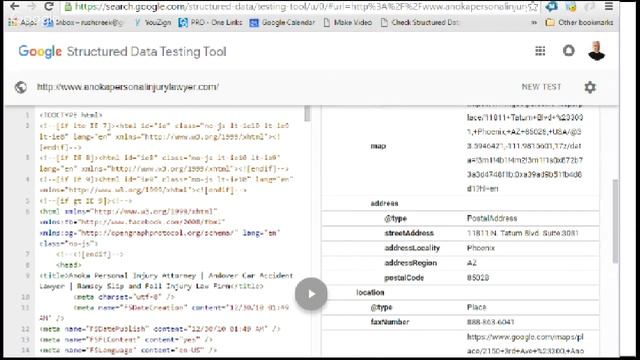
Task: Open the YouZign bookmark
Action: click(x=153, y=22)
